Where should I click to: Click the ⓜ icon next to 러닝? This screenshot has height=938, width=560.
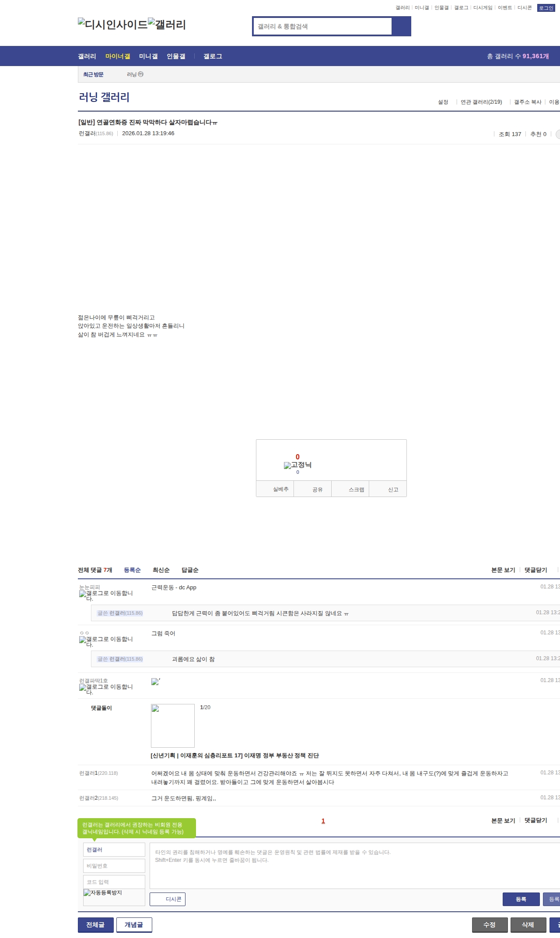click(141, 74)
